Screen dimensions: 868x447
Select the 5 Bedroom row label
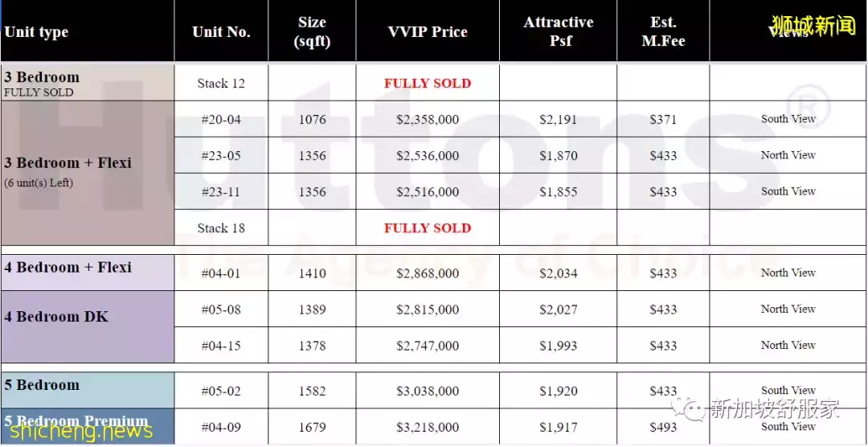[x=42, y=385]
